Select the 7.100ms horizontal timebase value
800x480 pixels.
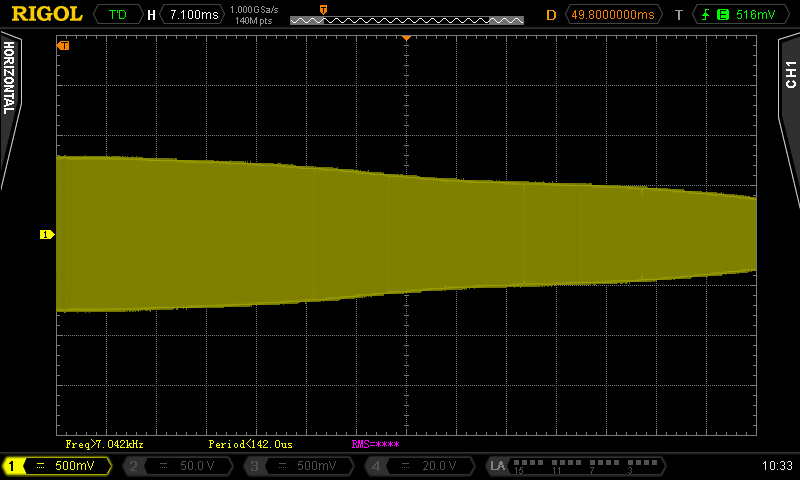tap(194, 14)
